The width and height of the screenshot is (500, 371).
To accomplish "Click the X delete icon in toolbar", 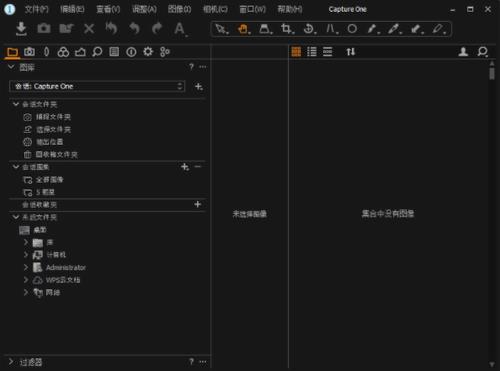I will pyautogui.click(x=89, y=29).
